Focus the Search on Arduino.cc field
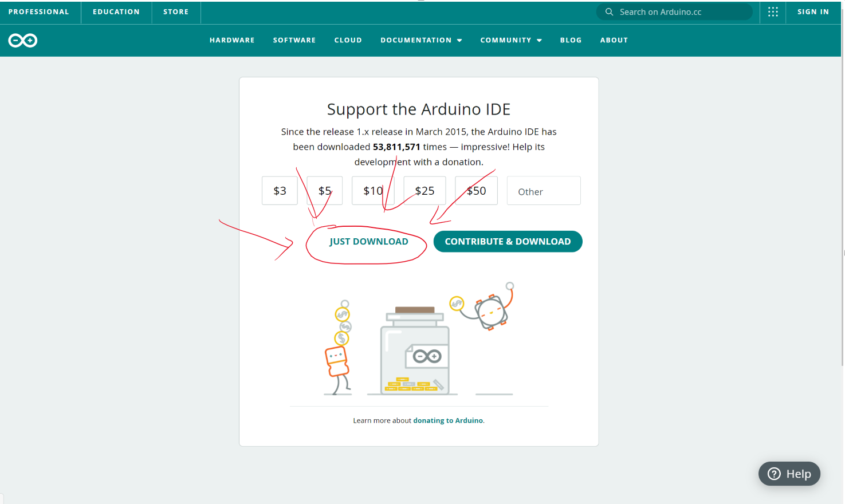 click(674, 12)
